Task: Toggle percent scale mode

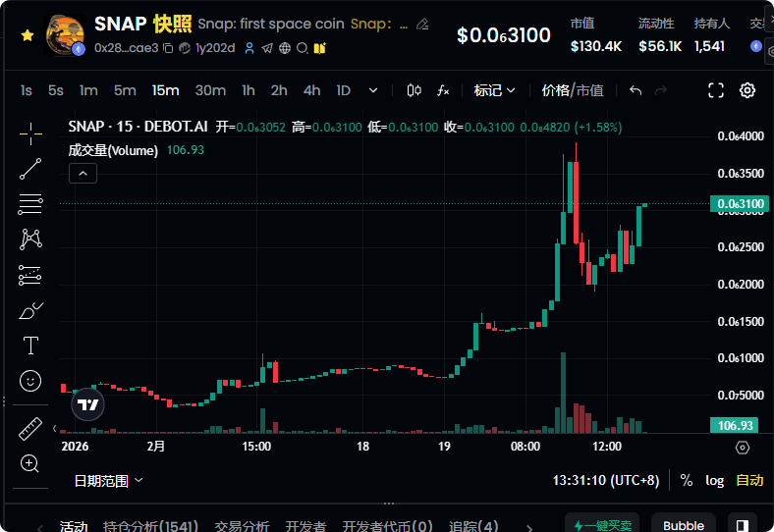Action: (x=687, y=480)
